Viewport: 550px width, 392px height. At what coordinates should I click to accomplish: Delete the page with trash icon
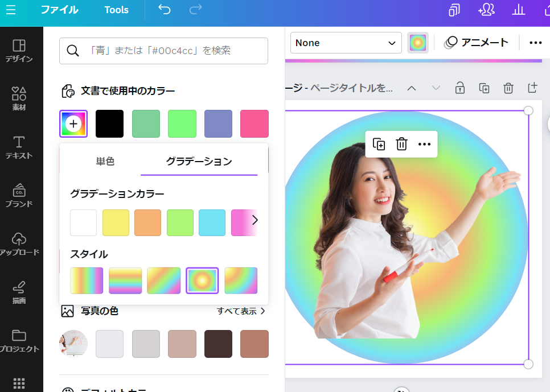(x=508, y=88)
